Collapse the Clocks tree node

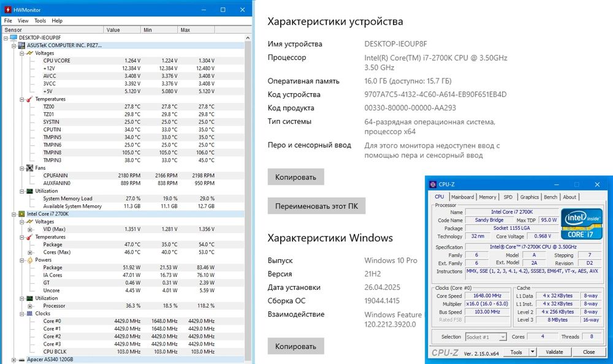coord(22,314)
